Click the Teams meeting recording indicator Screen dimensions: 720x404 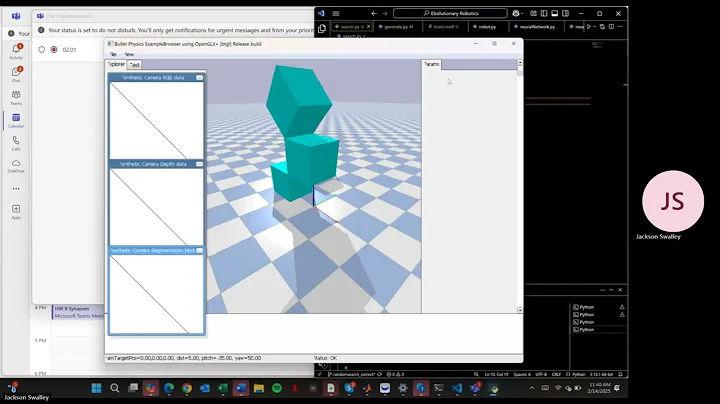54,50
